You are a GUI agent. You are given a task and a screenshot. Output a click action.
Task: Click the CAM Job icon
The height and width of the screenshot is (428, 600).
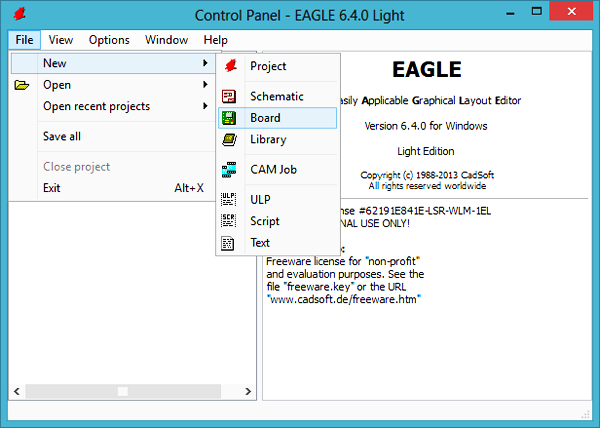click(229, 170)
